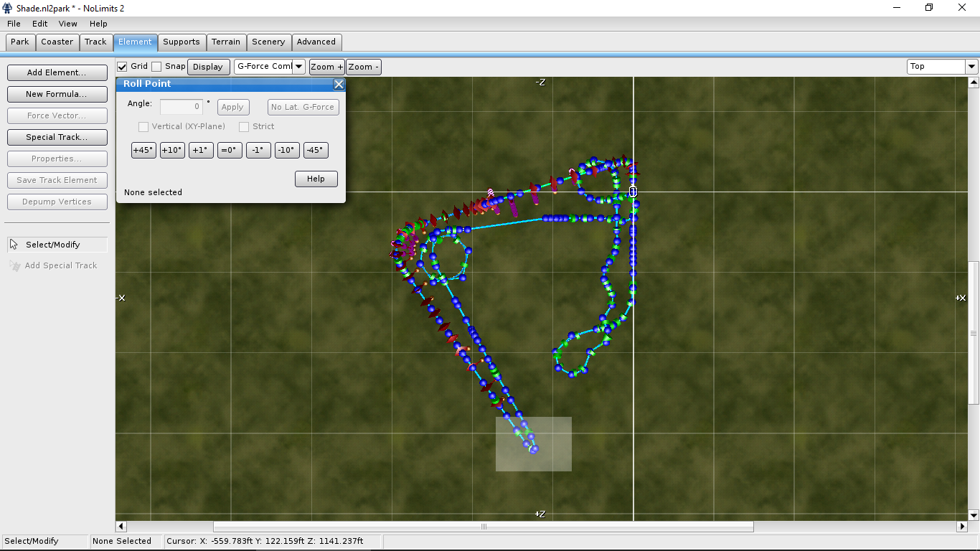The height and width of the screenshot is (551, 980).
Task: Click the Zoom - button
Action: click(x=363, y=67)
